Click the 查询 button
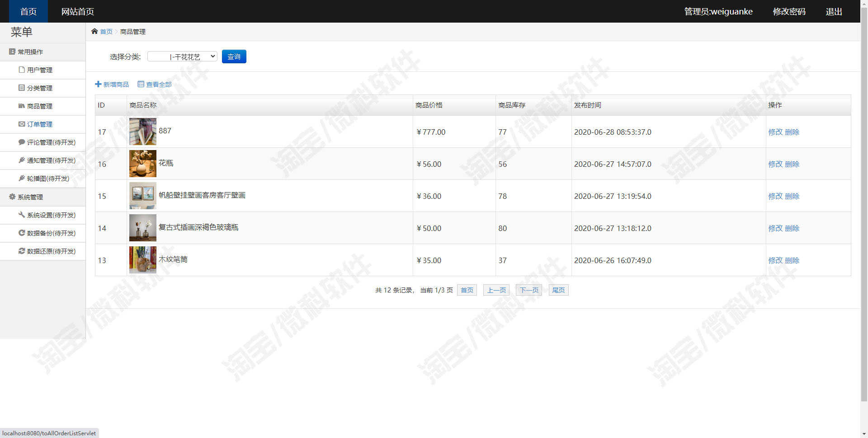868x438 pixels. tap(234, 57)
